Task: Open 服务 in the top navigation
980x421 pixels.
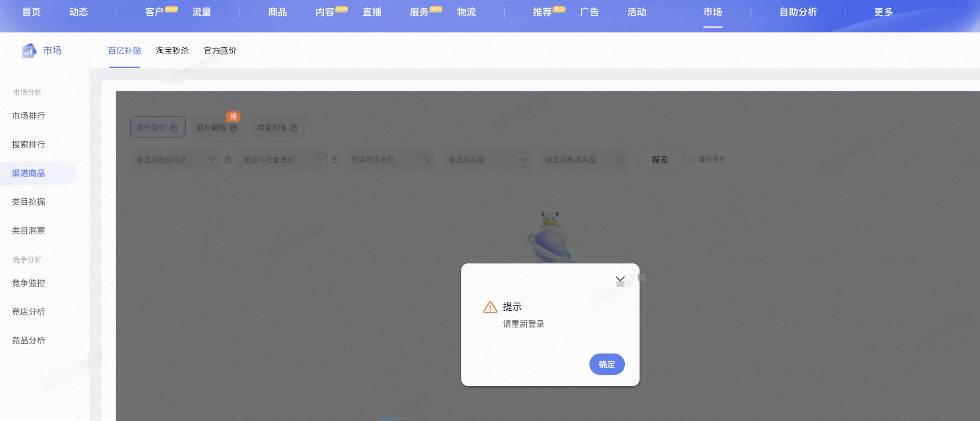Action: pos(419,12)
